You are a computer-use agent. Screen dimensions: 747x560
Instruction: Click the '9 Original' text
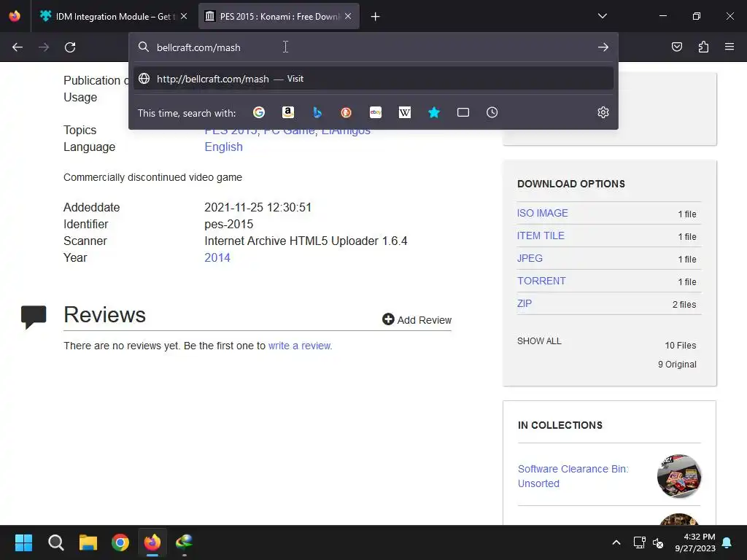click(677, 365)
